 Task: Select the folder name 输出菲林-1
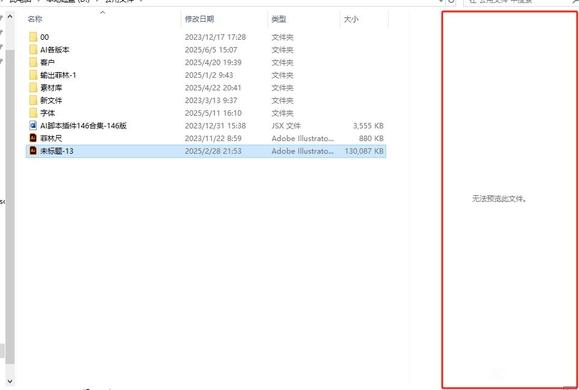(x=58, y=75)
